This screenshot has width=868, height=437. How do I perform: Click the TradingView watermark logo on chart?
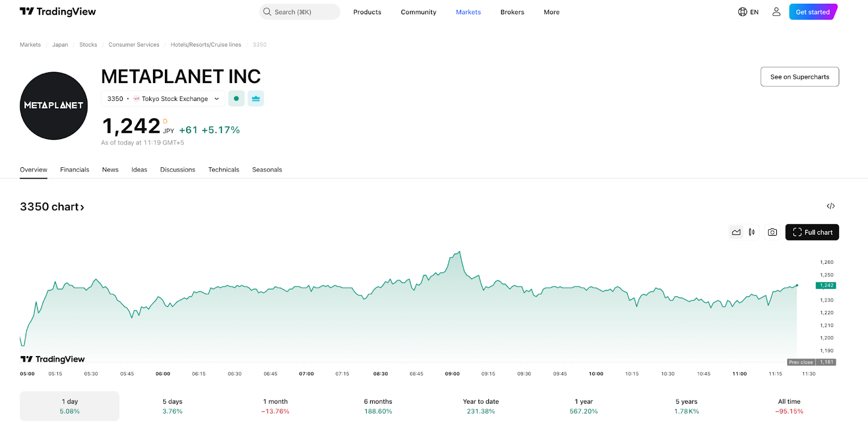click(x=53, y=359)
